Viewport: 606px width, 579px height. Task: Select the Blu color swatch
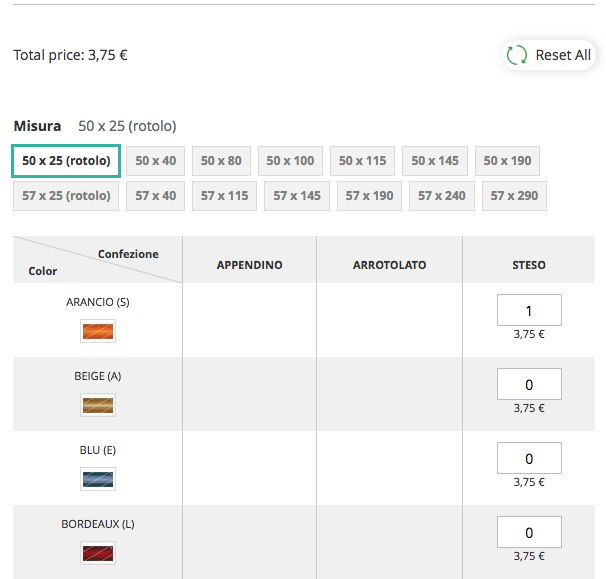98,479
